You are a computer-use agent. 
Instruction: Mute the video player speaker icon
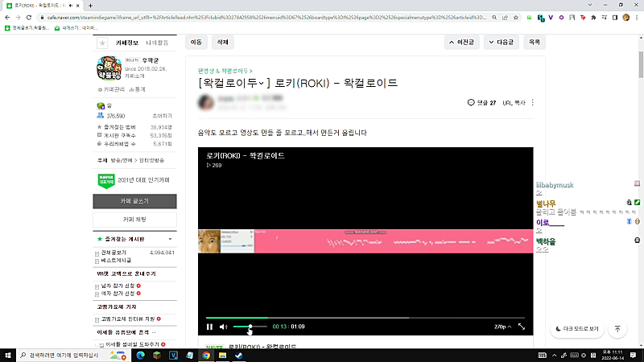(x=223, y=327)
